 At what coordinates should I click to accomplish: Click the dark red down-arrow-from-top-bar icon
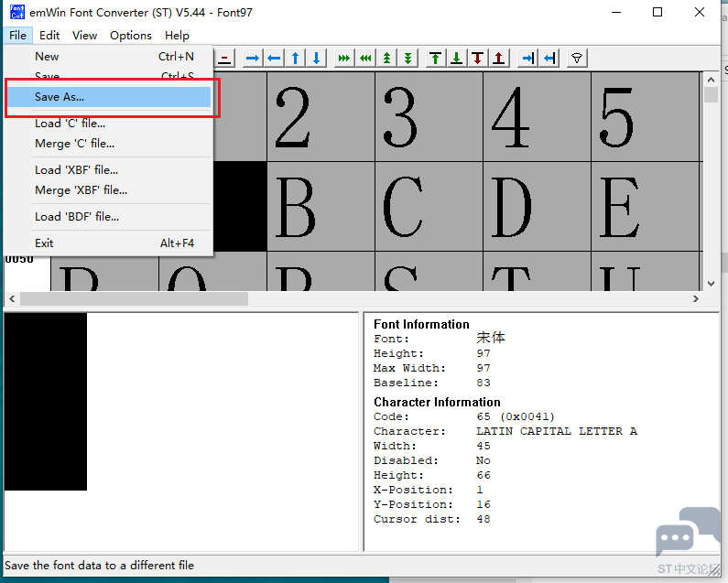click(478, 58)
